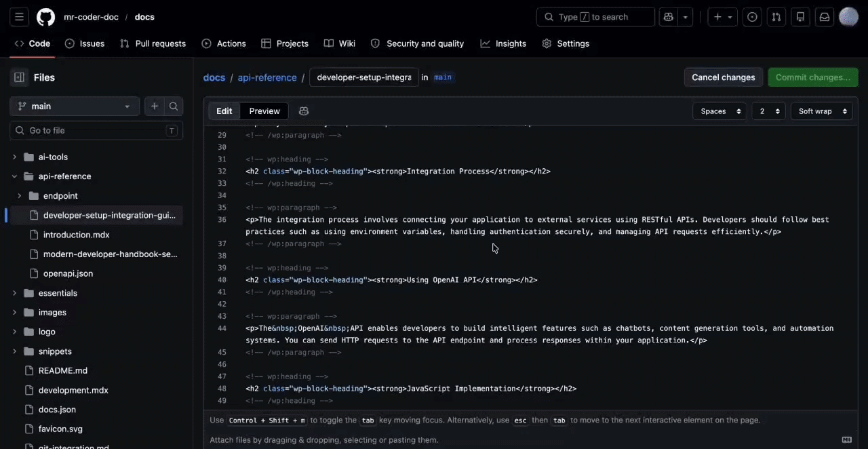Click the Cancel changes button
Image resolution: width=868 pixels, height=449 pixels.
[724, 77]
